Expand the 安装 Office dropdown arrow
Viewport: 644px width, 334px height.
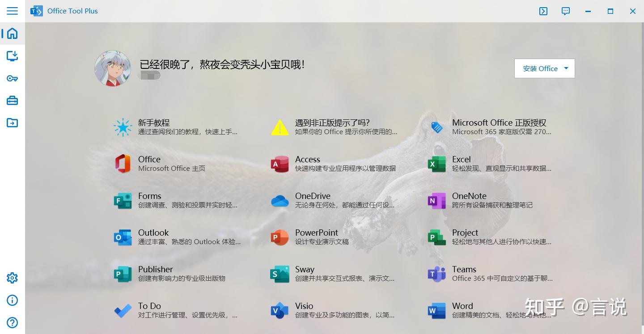[566, 68]
